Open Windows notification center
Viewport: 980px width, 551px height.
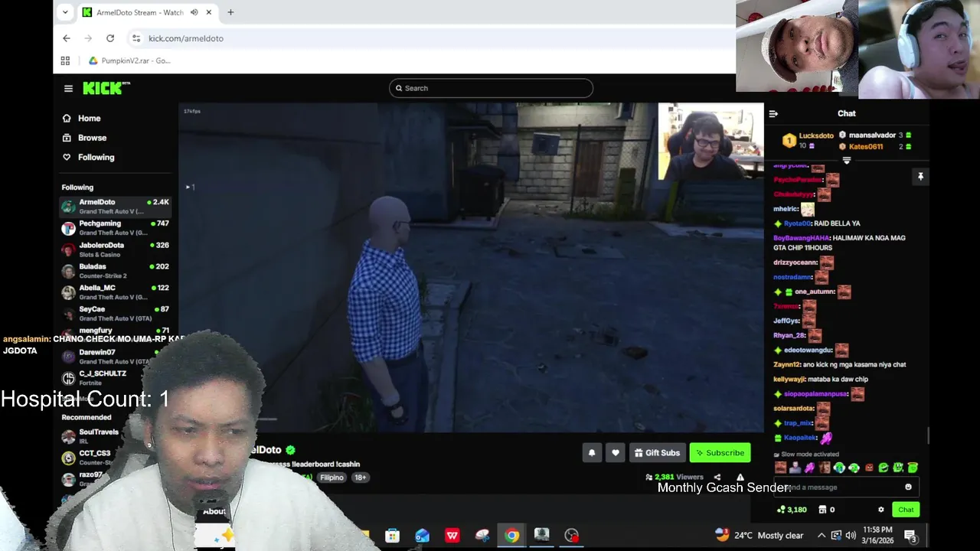click(x=910, y=536)
